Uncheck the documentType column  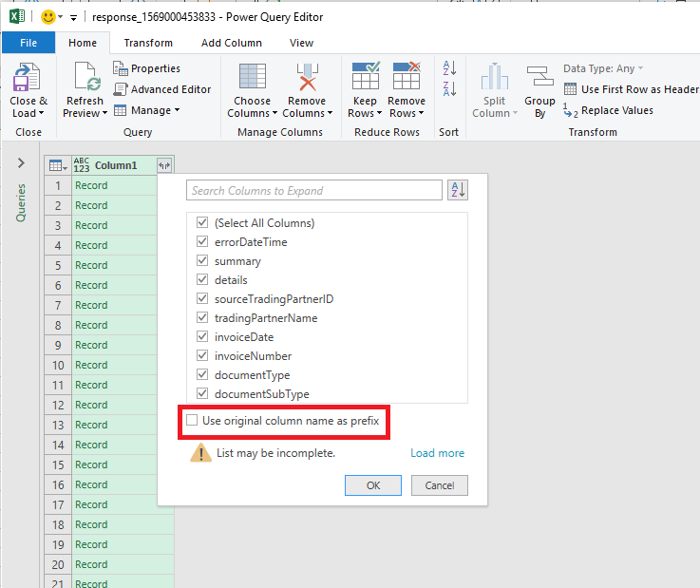(202, 374)
